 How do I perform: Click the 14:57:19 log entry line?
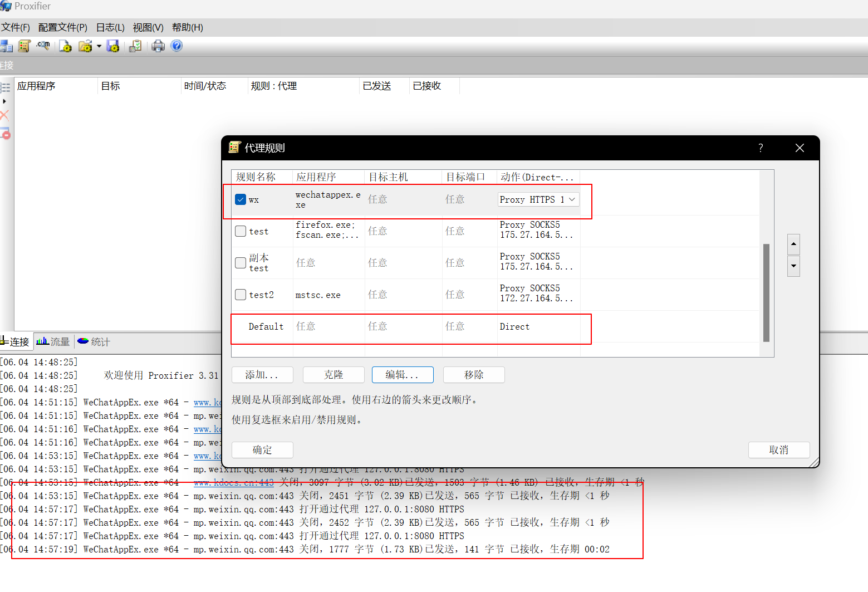coord(305,549)
